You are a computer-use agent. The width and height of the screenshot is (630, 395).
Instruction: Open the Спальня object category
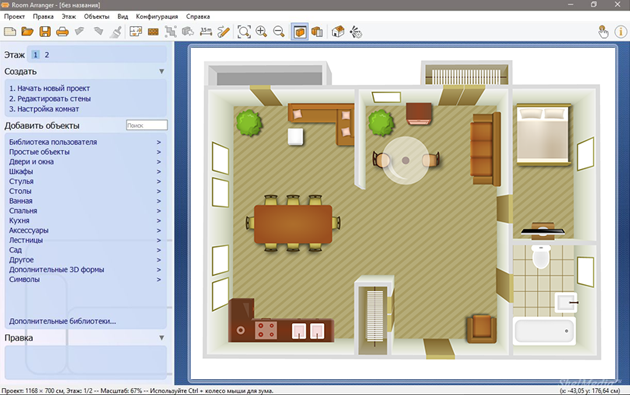pyautogui.click(x=86, y=211)
